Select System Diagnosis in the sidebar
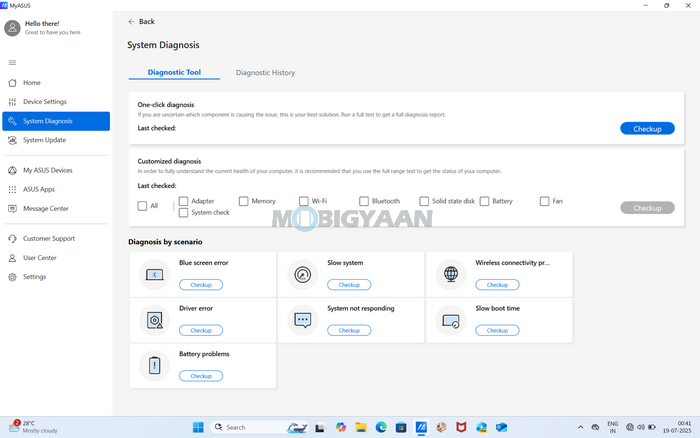This screenshot has height=438, width=700. pos(56,121)
